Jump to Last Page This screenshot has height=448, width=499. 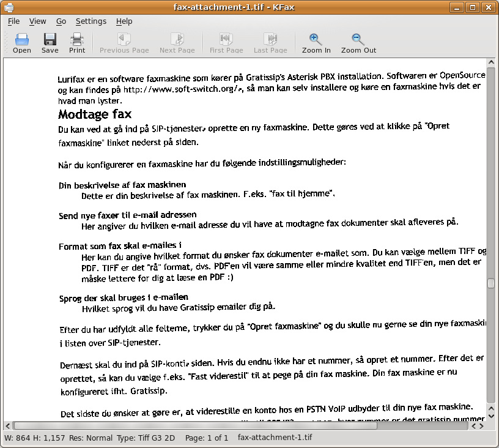pyautogui.click(x=270, y=43)
